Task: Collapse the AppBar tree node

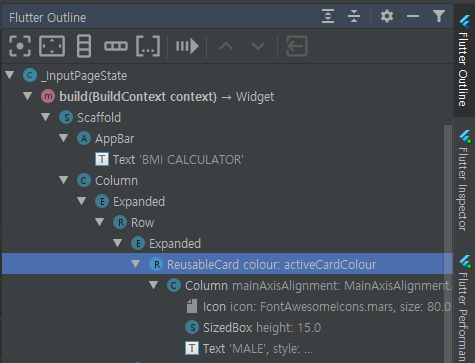Action: [x=63, y=138]
